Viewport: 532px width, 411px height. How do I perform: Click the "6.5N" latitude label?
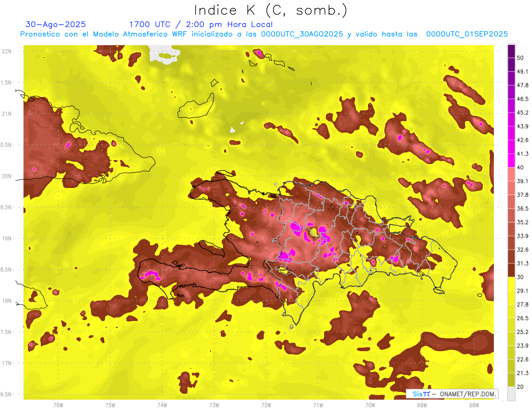tap(7, 394)
